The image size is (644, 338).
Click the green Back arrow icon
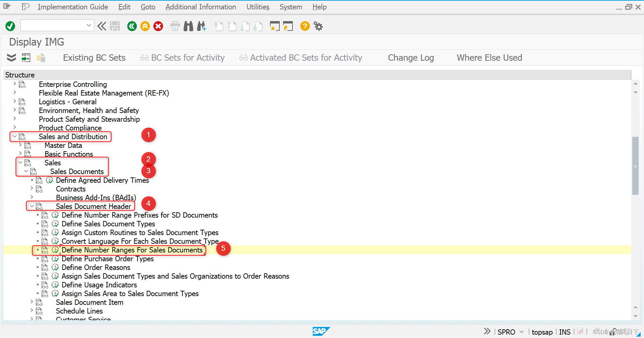[132, 26]
